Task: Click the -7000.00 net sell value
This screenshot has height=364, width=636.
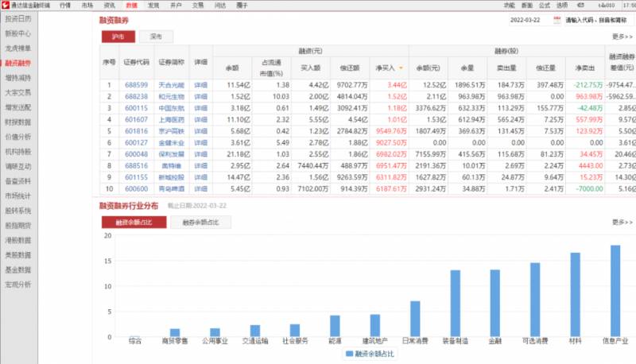Action: [x=588, y=189]
